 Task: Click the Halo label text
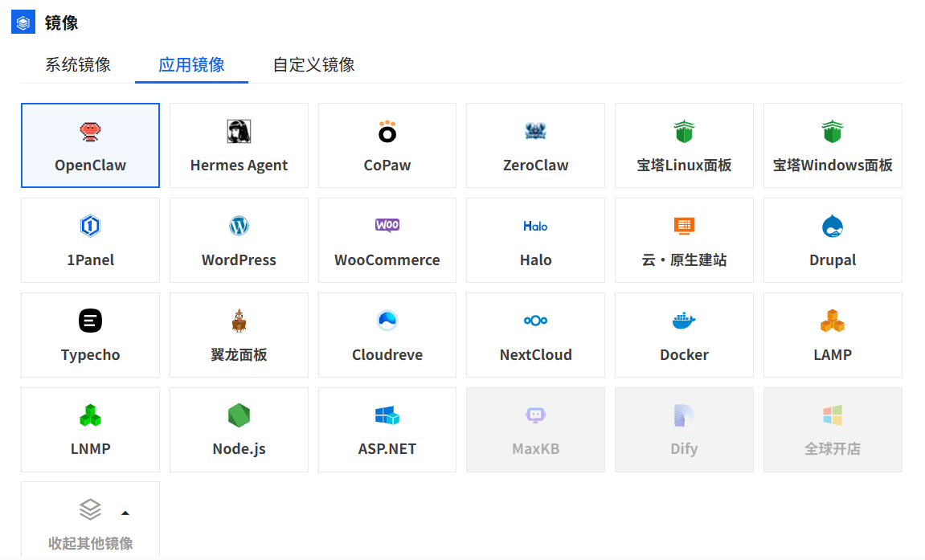tap(536, 260)
